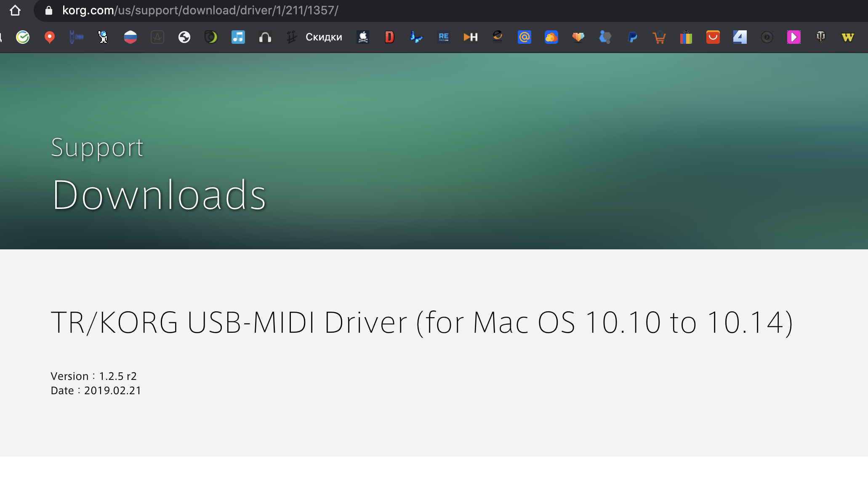The height and width of the screenshot is (481, 868).
Task: Open the pixel heart bookmark
Action: [578, 37]
